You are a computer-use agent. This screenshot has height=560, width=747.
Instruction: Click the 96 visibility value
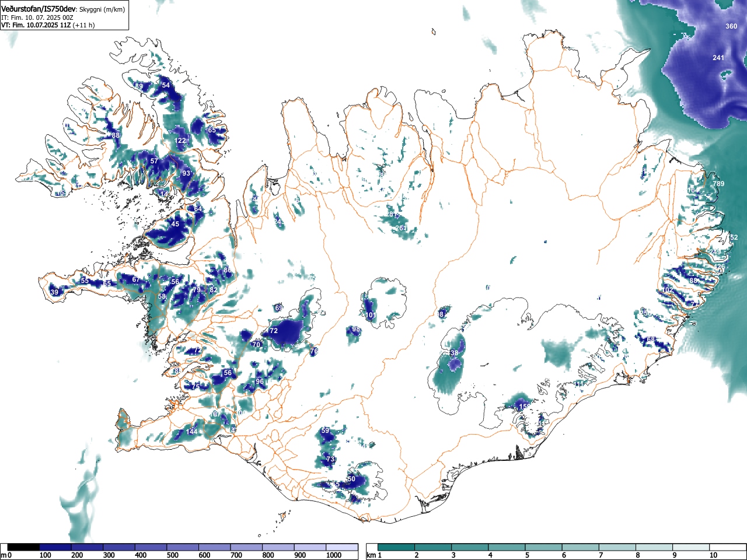(x=260, y=381)
